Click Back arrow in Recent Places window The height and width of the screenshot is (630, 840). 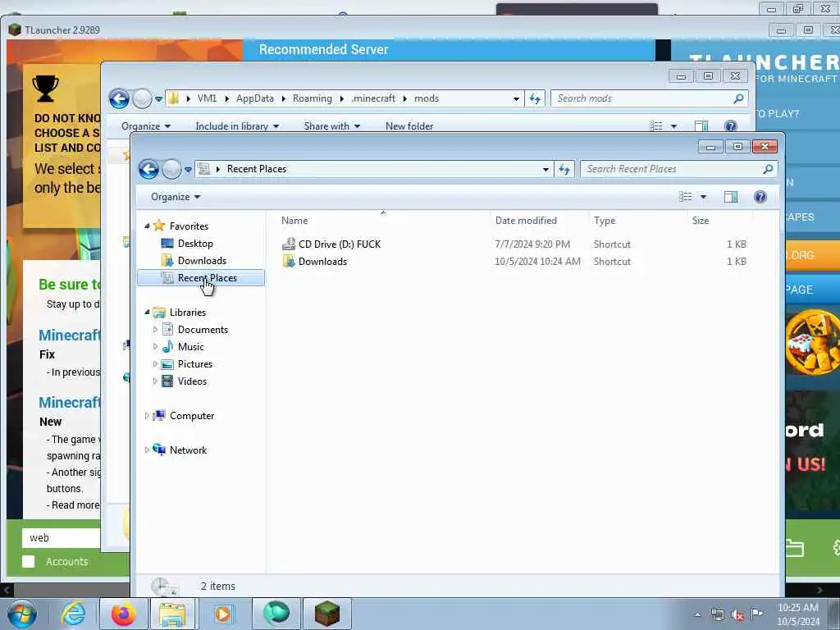pyautogui.click(x=148, y=169)
